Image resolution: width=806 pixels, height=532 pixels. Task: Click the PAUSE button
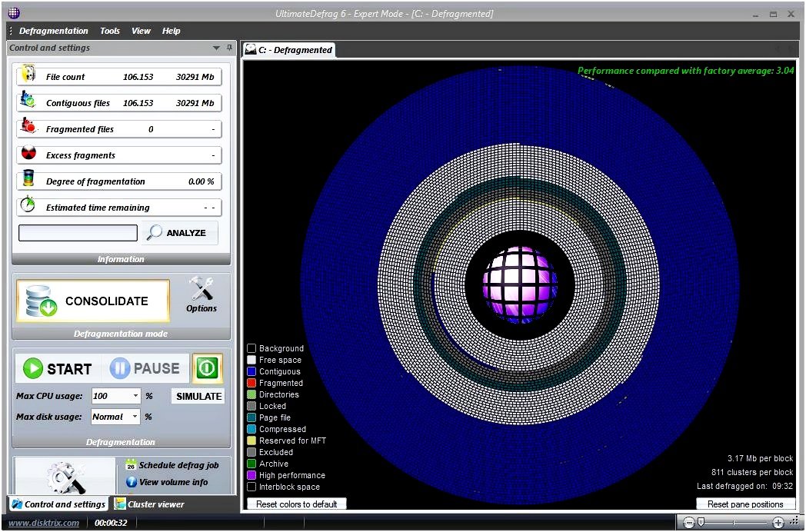click(x=145, y=368)
